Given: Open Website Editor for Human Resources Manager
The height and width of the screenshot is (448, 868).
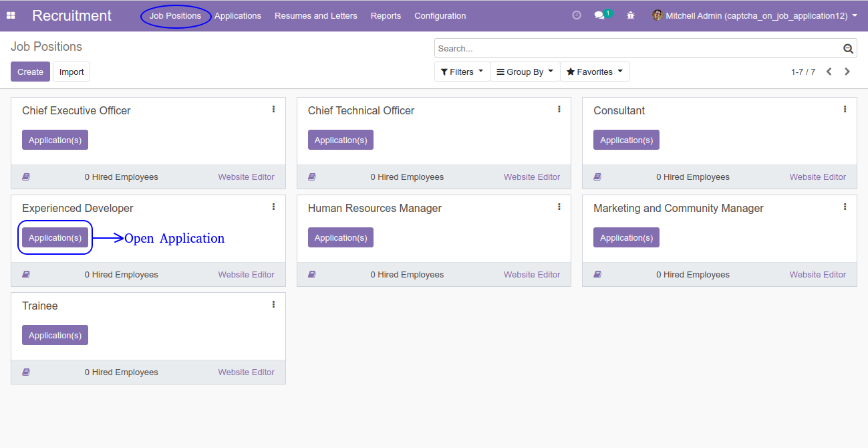Looking at the screenshot, I should pyautogui.click(x=532, y=275).
